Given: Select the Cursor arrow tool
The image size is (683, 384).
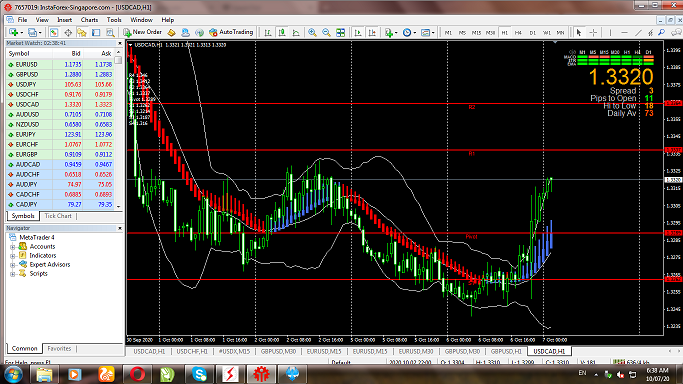Looking at the screenshot, I should (579, 32).
